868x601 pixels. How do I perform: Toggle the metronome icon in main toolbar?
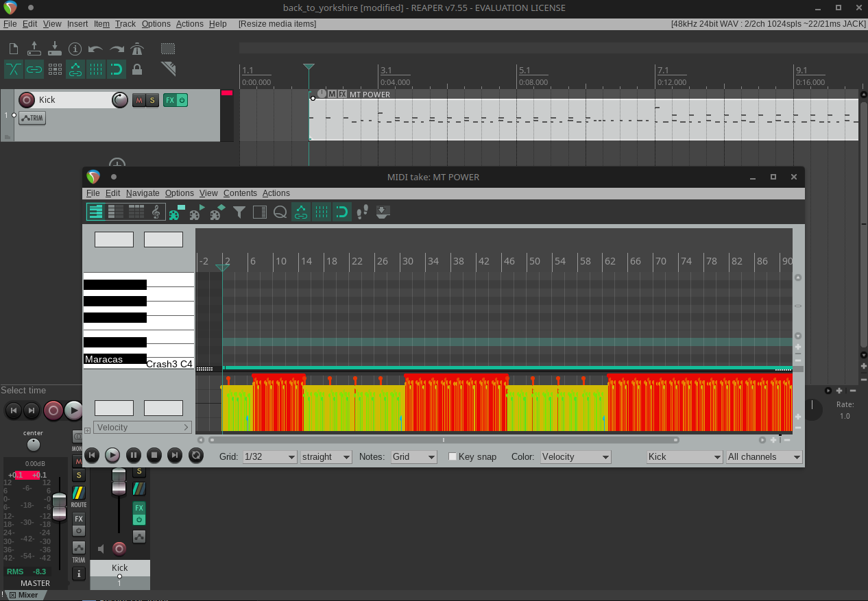[x=137, y=49]
